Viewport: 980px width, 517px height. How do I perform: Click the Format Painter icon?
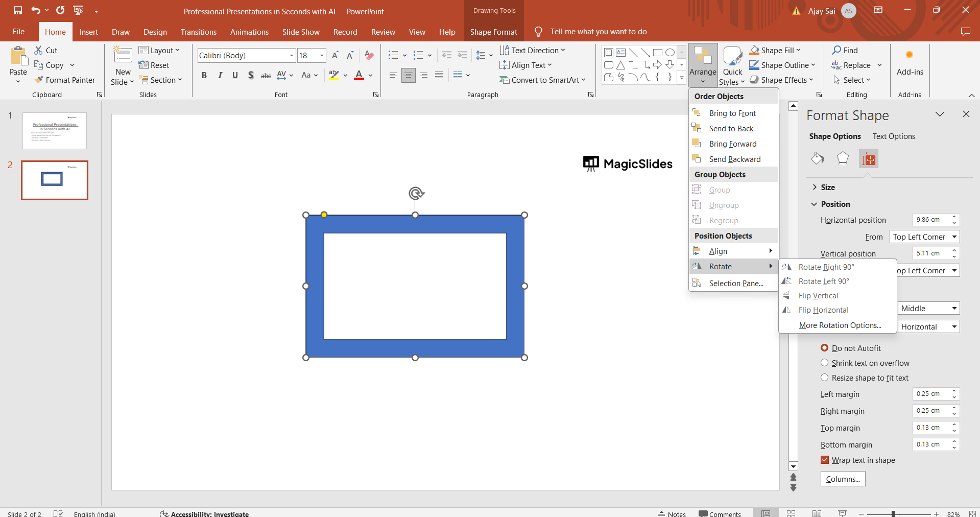[39, 80]
